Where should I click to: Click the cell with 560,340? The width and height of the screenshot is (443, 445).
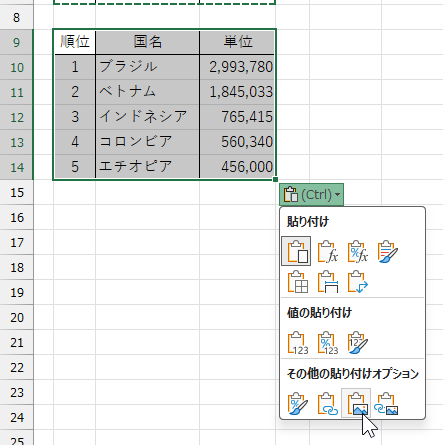pos(237,142)
